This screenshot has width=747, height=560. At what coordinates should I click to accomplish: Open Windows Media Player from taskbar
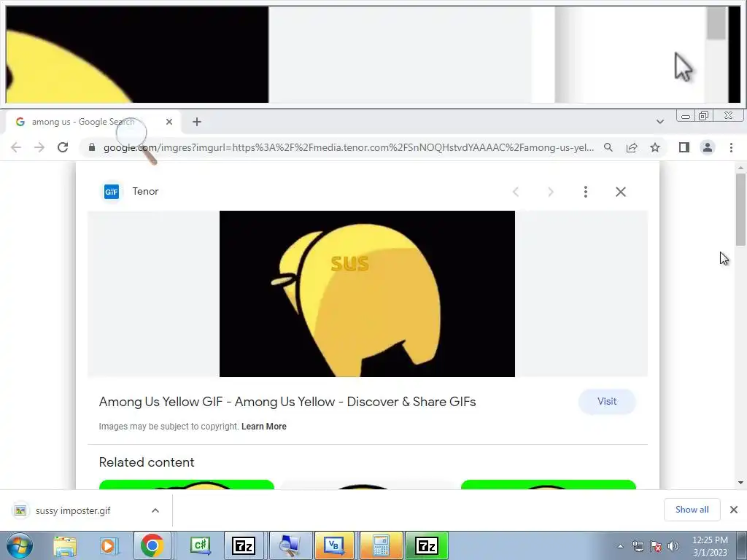108,545
